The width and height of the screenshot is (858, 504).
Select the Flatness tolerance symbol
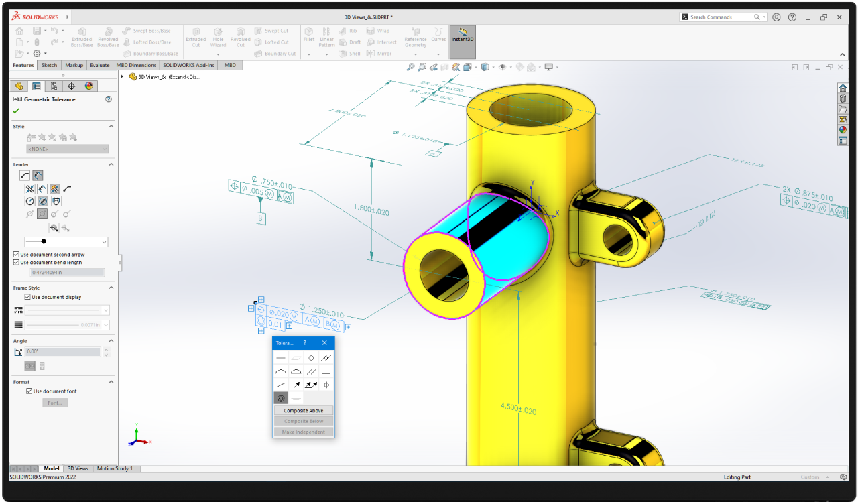coord(296,358)
